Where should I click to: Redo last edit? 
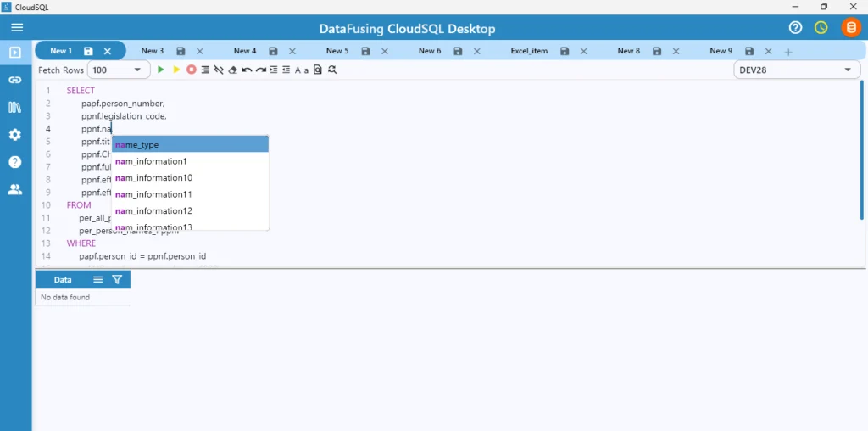pyautogui.click(x=261, y=70)
